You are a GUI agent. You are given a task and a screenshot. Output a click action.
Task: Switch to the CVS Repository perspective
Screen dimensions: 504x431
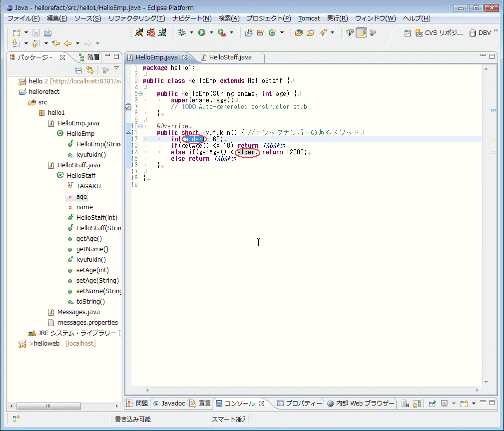pos(439,33)
